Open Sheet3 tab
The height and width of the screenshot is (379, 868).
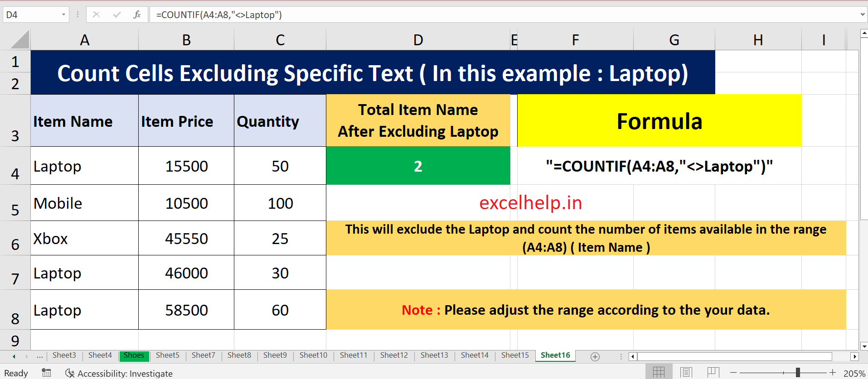point(64,355)
